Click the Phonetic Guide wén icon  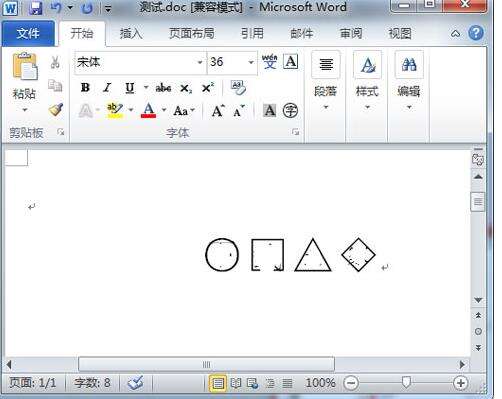[x=270, y=62]
